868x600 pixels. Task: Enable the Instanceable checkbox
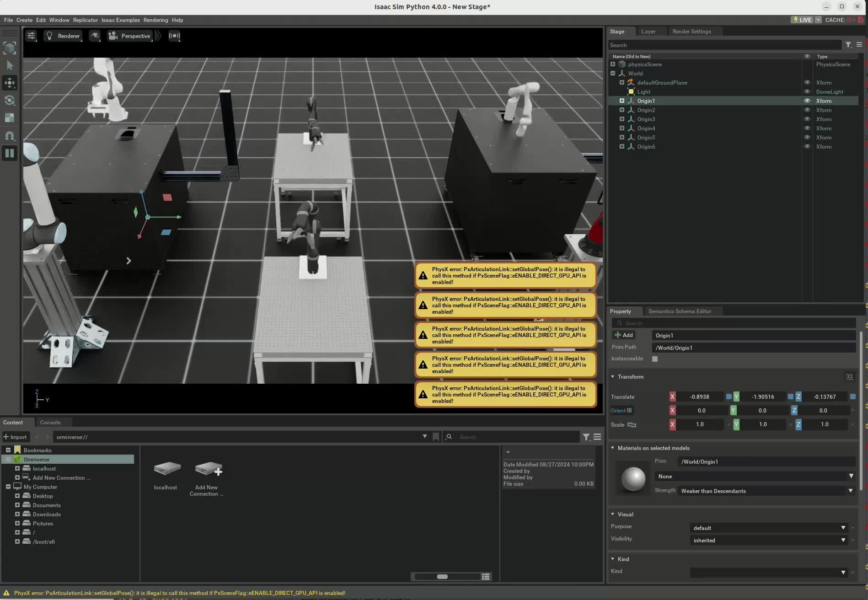[655, 359]
